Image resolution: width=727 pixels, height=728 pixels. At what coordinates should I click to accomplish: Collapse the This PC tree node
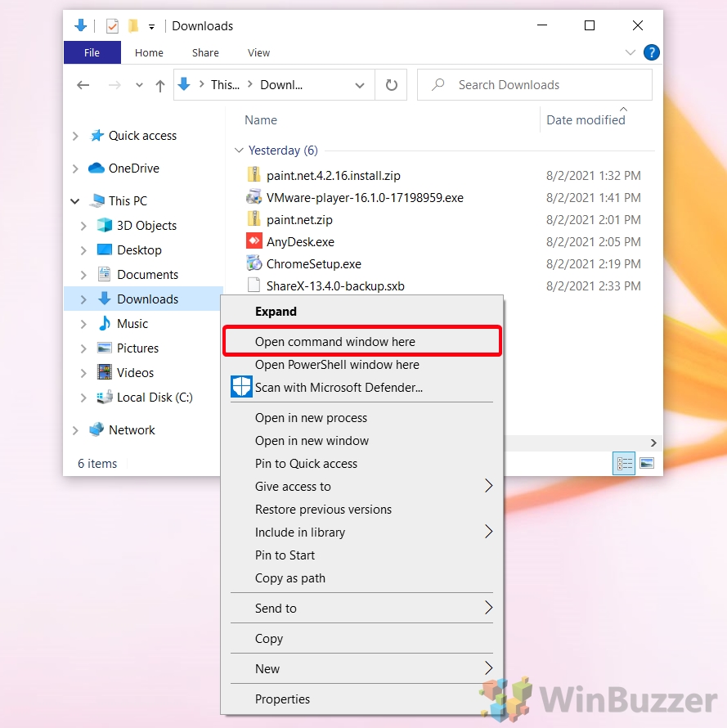click(74, 200)
